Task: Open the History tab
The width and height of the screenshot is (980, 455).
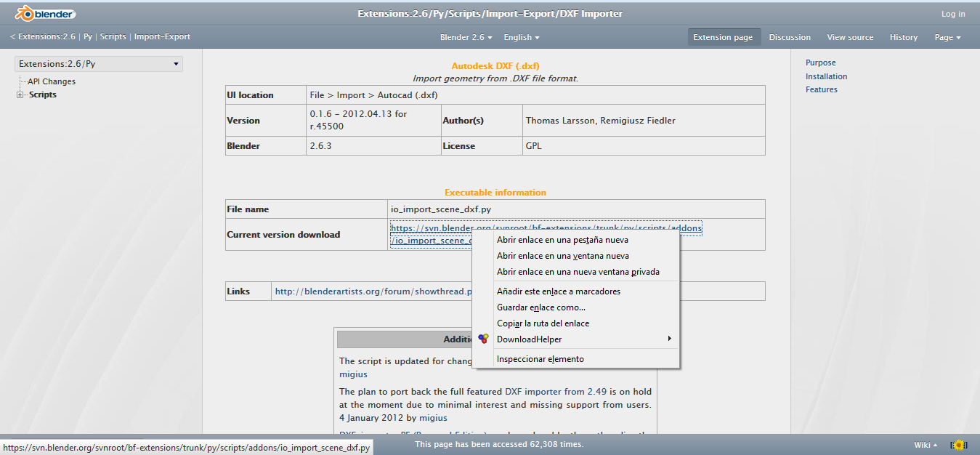Action: click(904, 37)
